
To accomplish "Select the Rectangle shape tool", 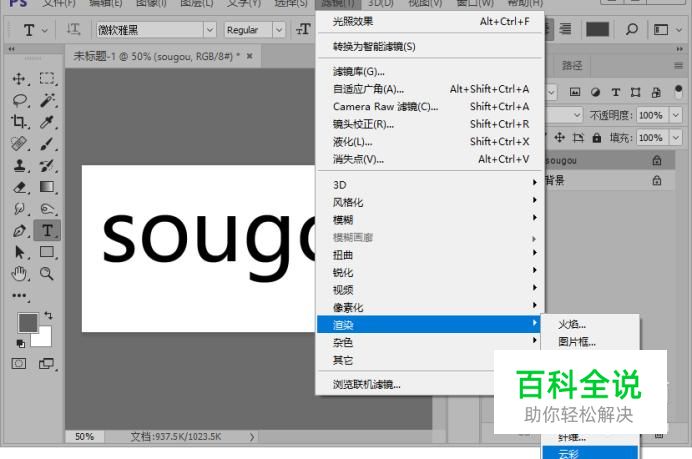I will [47, 252].
